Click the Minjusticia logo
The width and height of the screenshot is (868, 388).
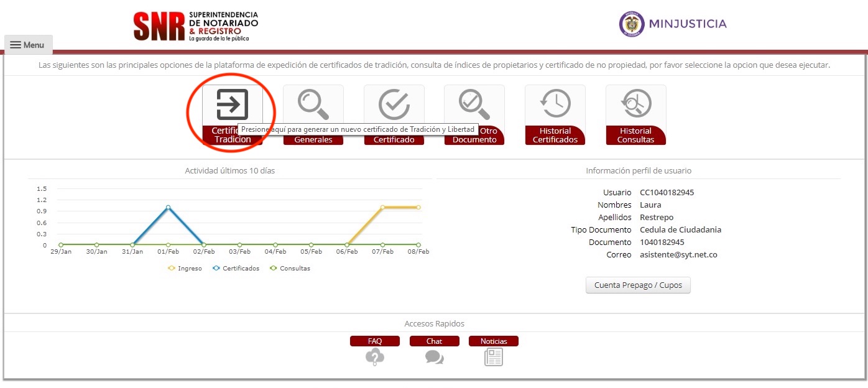pos(673,24)
